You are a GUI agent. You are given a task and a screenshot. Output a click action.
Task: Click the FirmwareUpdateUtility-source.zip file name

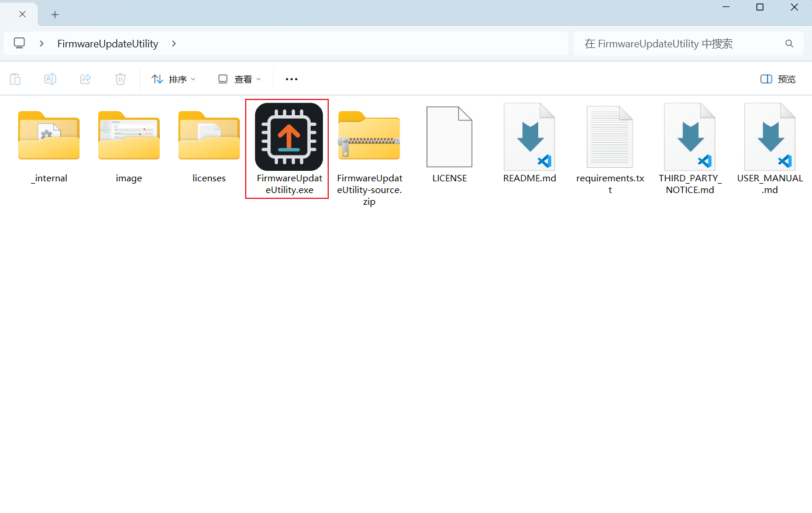tap(370, 190)
